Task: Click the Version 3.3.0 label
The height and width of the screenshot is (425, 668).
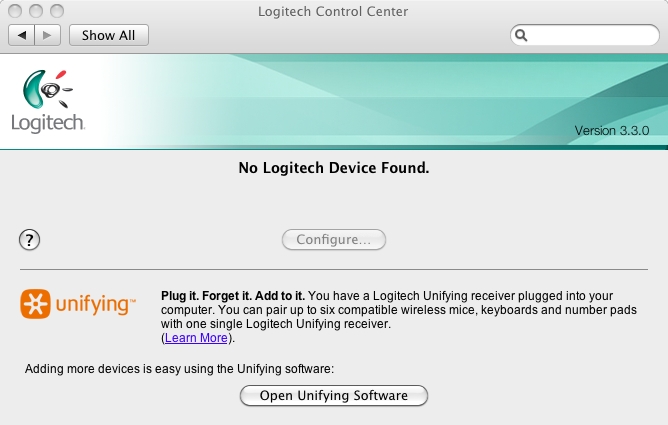Action: [612, 130]
